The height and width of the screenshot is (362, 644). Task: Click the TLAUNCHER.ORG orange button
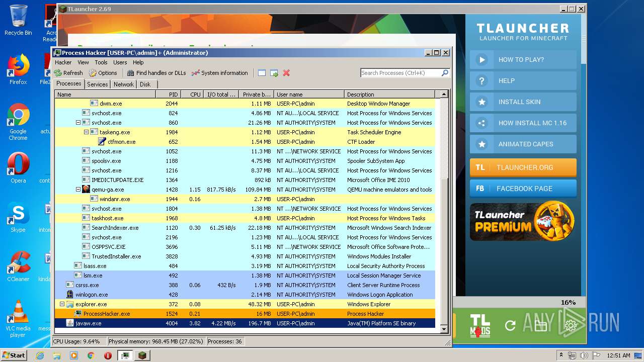point(523,167)
